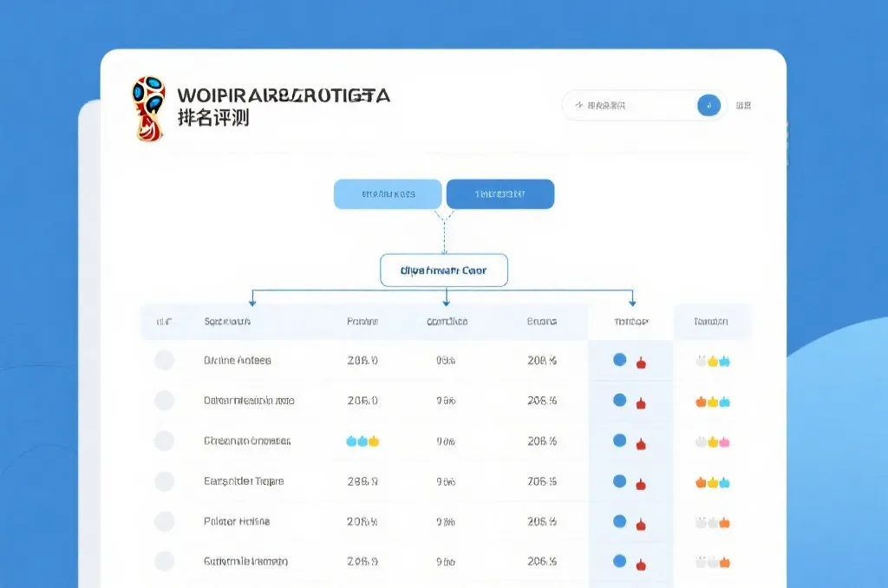Viewport: 888px width, 588px height.
Task: Switch to the light blue left tab
Action: [x=388, y=194]
